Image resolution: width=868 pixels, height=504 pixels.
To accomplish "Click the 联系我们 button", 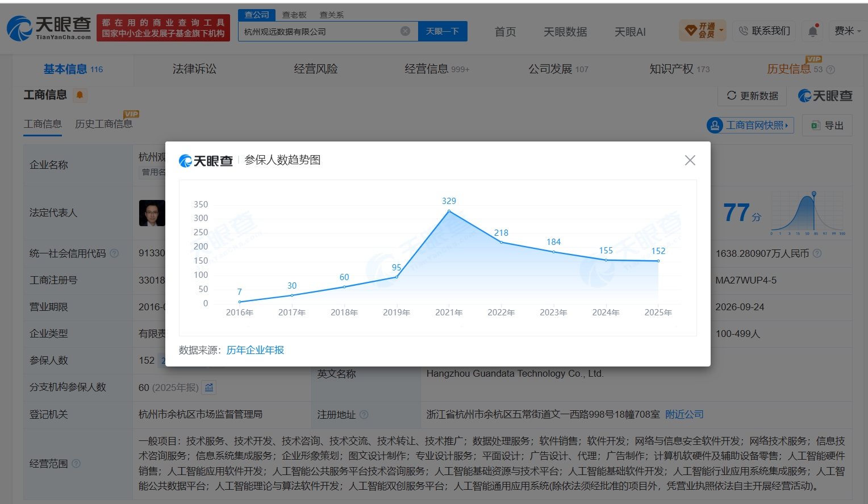I will [x=765, y=31].
